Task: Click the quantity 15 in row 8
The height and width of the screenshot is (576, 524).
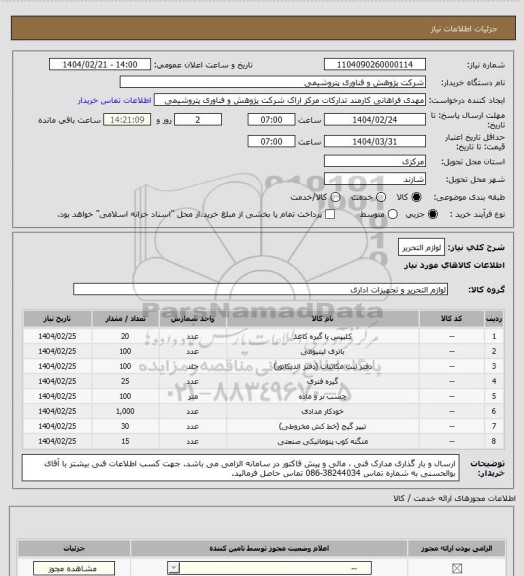Action: point(125,442)
